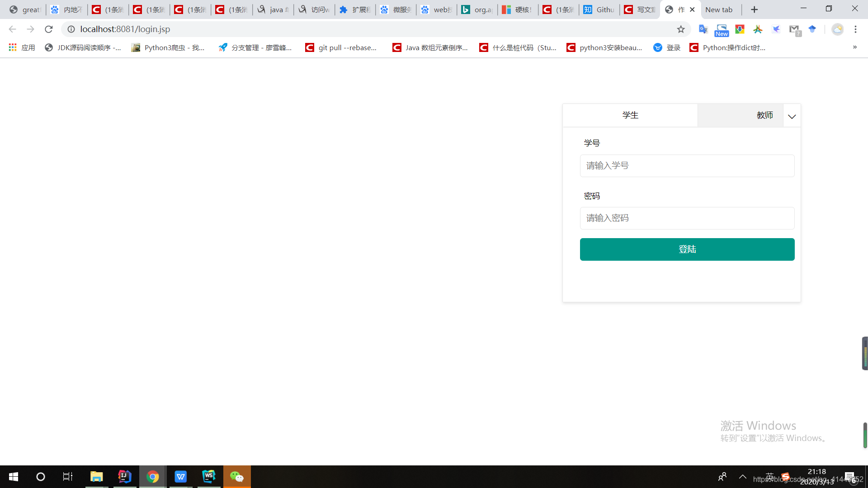Open the Google Translate extension
Viewport: 868px width, 488px height.
tap(703, 29)
